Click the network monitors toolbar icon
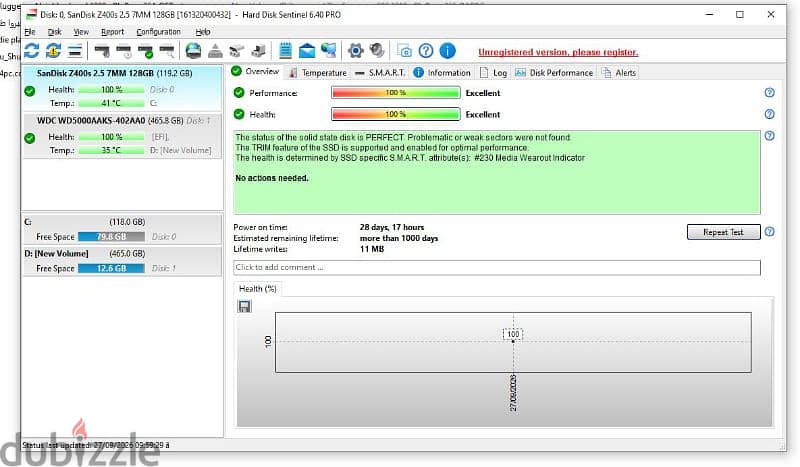This screenshot has height=467, width=800. pos(329,51)
